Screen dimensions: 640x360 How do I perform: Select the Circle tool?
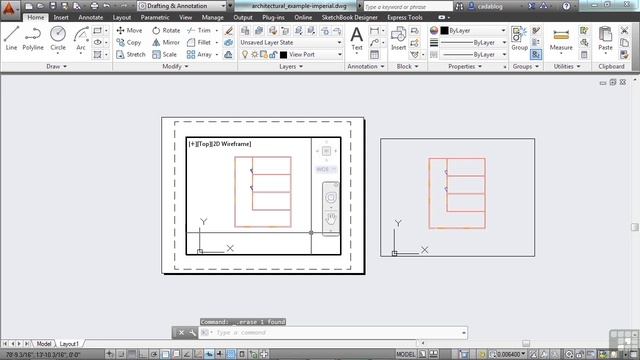click(58, 39)
